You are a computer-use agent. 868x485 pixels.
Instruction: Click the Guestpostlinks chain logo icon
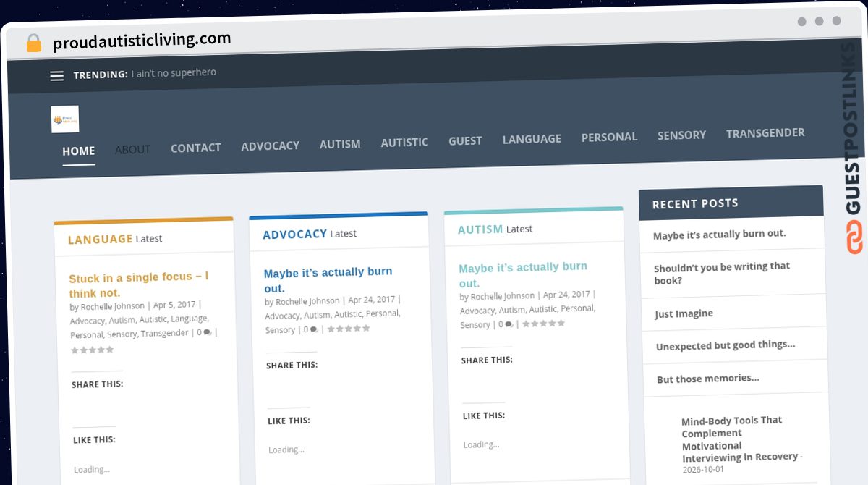pos(854,237)
